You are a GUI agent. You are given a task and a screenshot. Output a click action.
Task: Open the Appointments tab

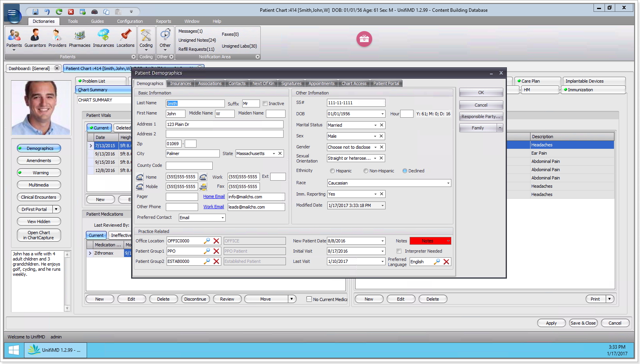point(321,83)
